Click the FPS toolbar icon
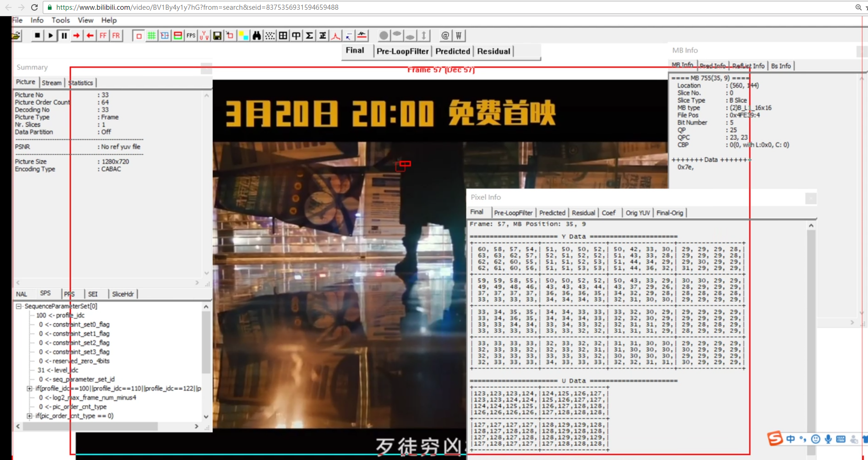The height and width of the screenshot is (460, 868). coord(191,36)
